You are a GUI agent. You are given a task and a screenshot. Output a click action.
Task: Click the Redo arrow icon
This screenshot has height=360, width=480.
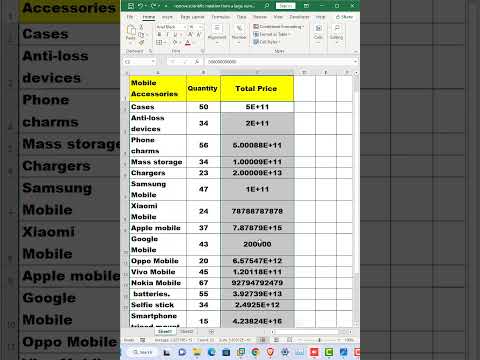click(x=153, y=6)
